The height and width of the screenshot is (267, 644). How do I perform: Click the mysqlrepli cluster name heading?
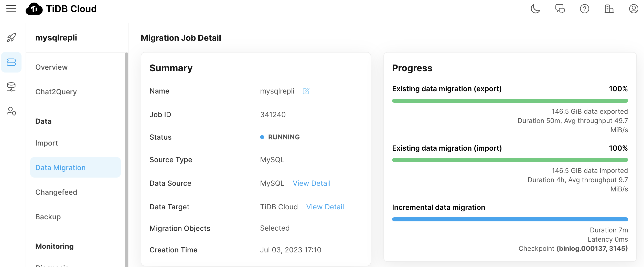pos(56,38)
